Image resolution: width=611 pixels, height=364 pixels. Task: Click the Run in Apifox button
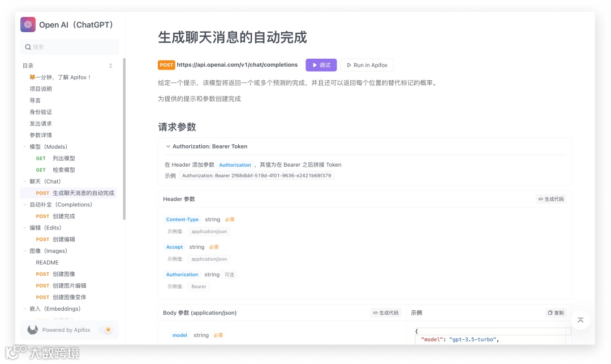pyautogui.click(x=367, y=65)
